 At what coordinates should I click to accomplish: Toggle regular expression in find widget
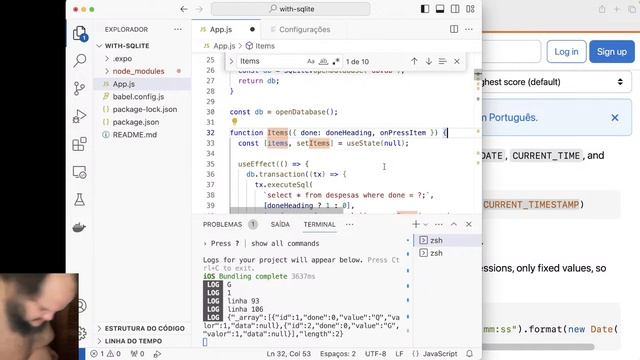[x=336, y=61]
